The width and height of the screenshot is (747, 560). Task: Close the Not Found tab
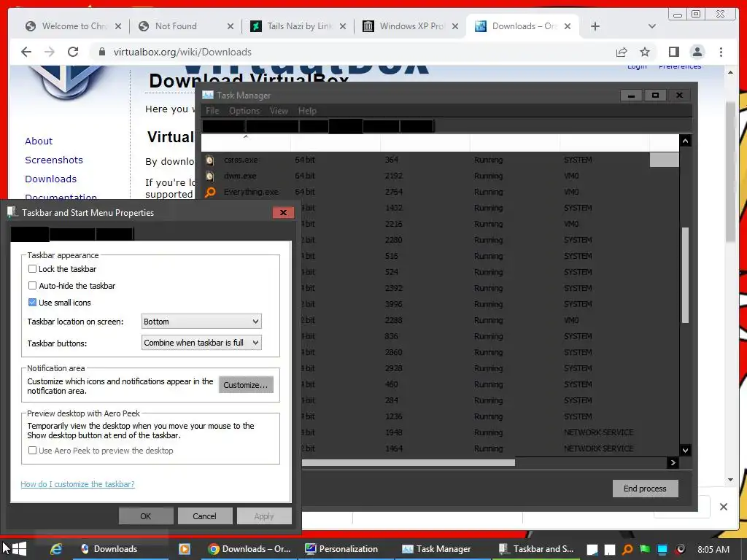(230, 26)
